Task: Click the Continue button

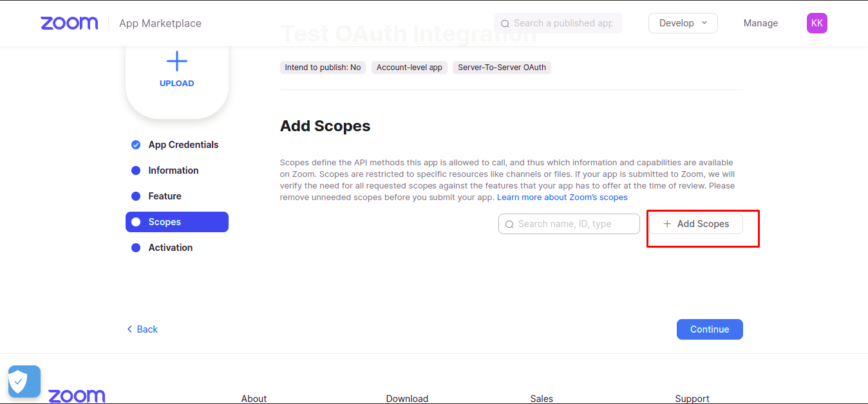Action: point(710,329)
